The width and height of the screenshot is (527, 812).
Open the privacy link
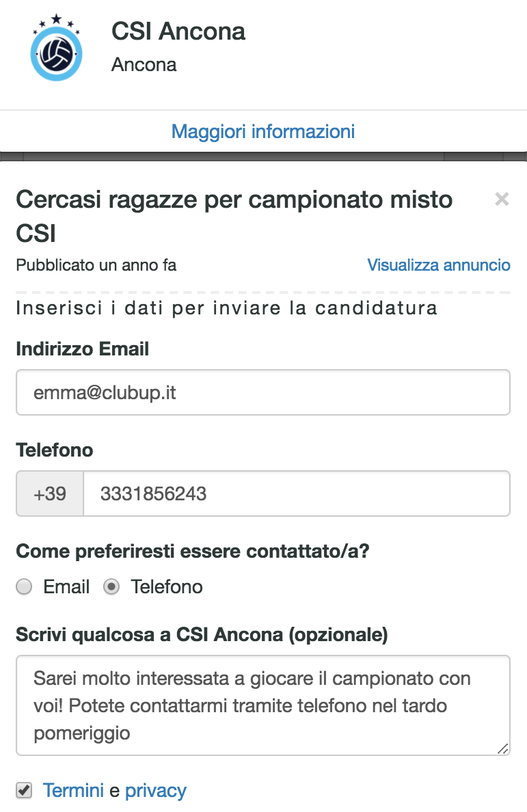click(x=156, y=791)
